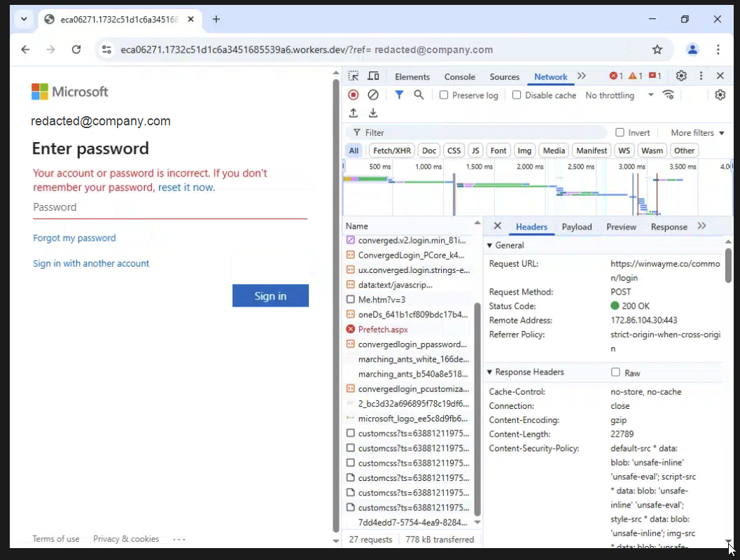Image resolution: width=740 pixels, height=560 pixels.
Task: View site information icon in address bar
Action: tap(106, 50)
